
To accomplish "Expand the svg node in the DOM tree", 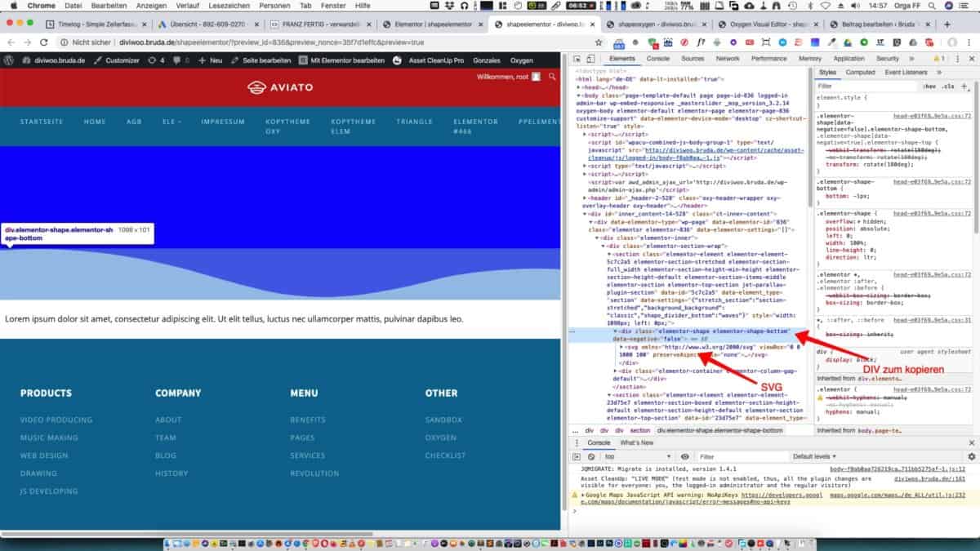I will pos(621,347).
